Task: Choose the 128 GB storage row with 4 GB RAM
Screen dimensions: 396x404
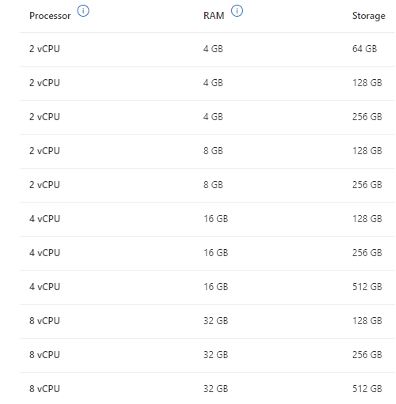Action: click(x=207, y=83)
